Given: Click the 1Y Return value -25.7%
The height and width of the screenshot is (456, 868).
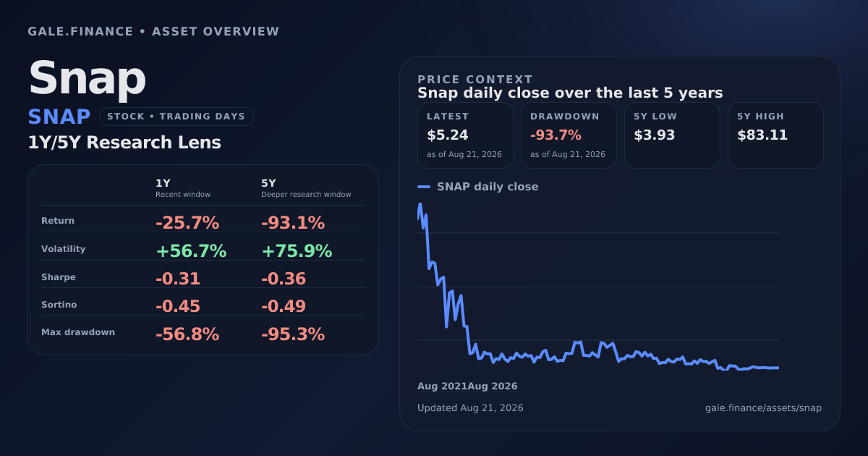Looking at the screenshot, I should 187,223.
